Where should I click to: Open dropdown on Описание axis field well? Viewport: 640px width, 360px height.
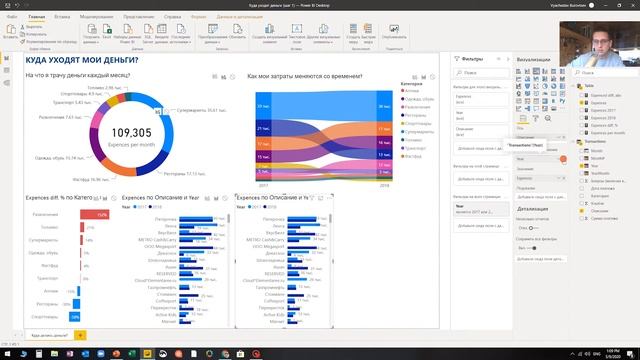(x=559, y=138)
